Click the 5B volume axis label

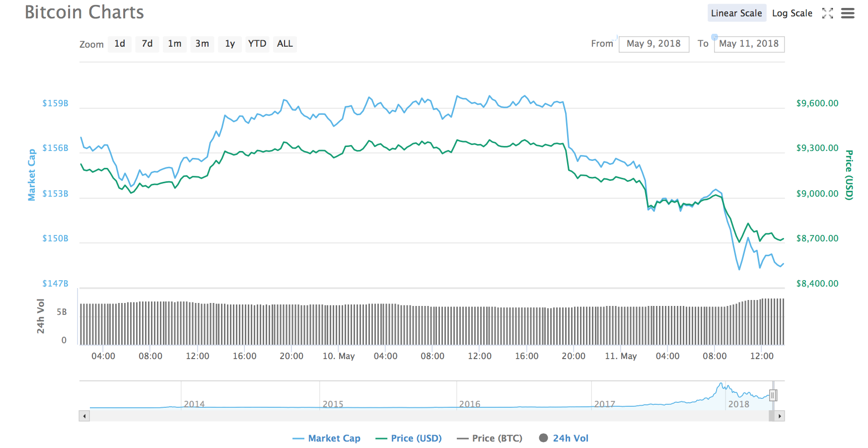click(62, 312)
